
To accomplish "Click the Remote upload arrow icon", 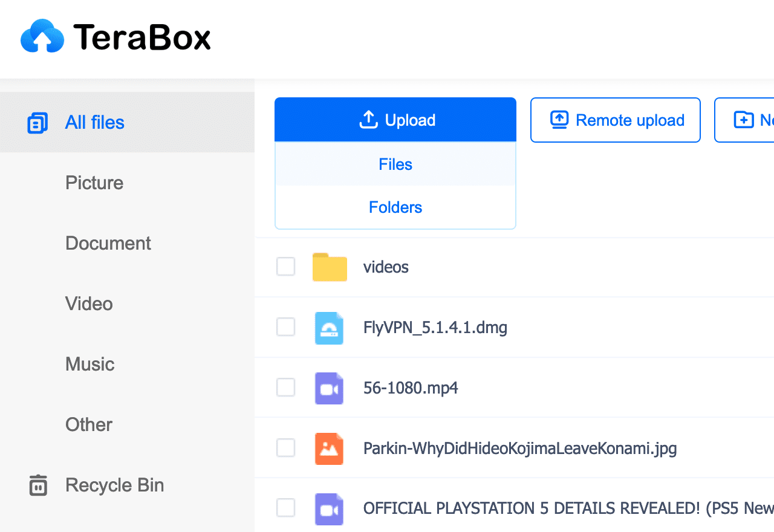I will tap(557, 120).
